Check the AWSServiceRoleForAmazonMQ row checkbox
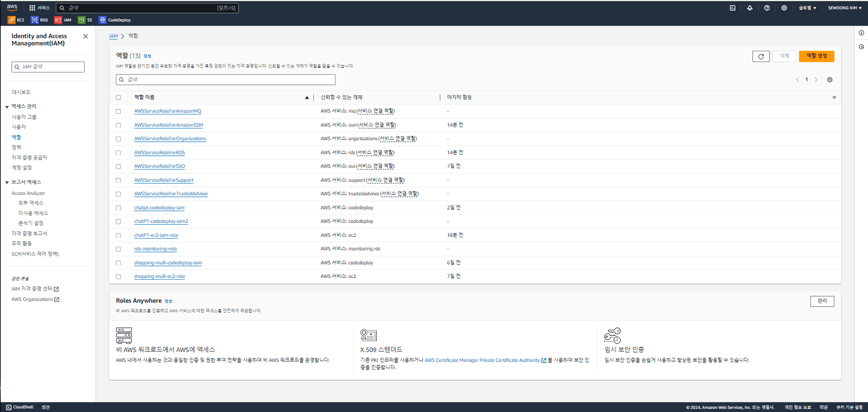This screenshot has width=868, height=412. point(118,111)
